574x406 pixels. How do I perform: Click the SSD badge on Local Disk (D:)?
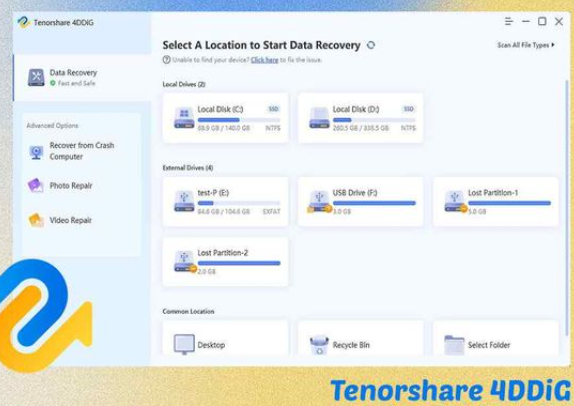pos(409,109)
